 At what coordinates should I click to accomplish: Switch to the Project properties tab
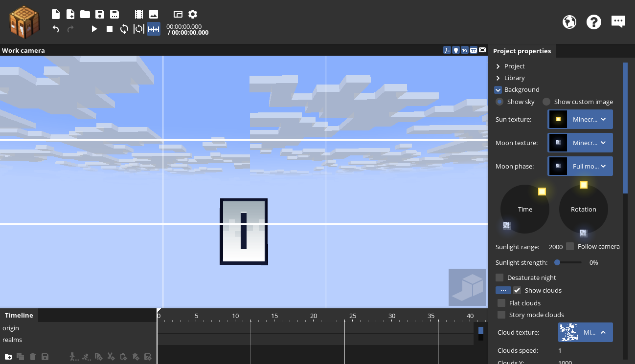coord(522,51)
